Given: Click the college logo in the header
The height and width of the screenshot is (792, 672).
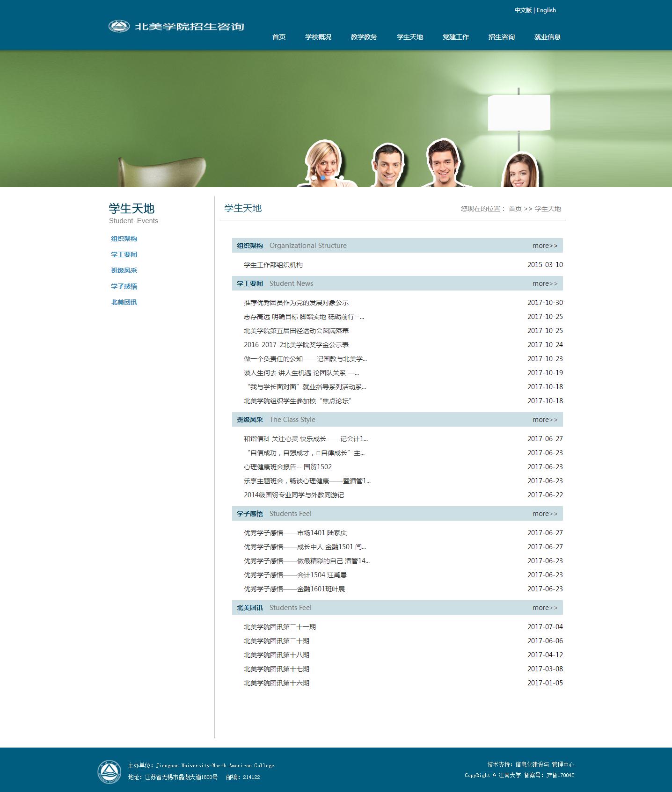Looking at the screenshot, I should click(176, 26).
